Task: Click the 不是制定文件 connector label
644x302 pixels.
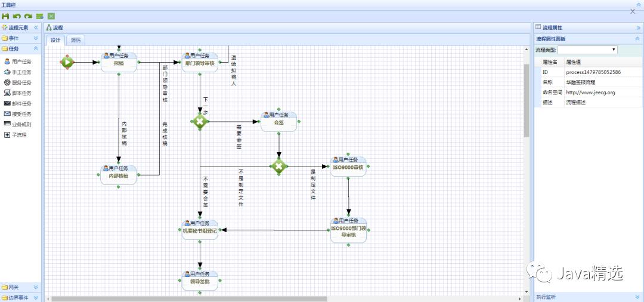Action: pyautogui.click(x=241, y=187)
